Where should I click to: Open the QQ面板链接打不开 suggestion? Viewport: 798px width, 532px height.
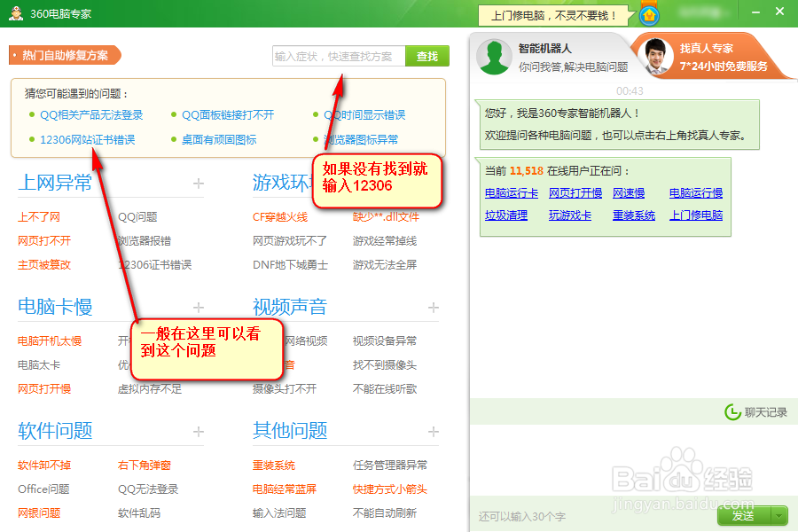point(228,115)
